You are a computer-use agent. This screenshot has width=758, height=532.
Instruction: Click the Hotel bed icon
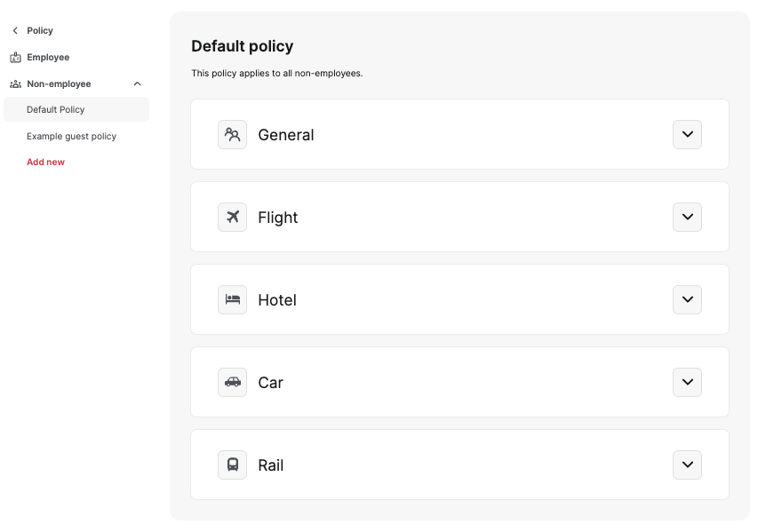click(x=232, y=300)
